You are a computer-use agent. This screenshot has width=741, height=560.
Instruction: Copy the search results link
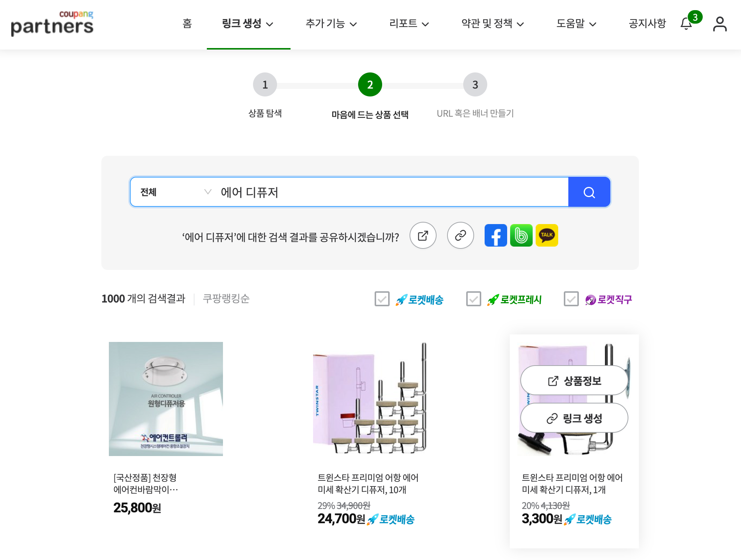(460, 235)
